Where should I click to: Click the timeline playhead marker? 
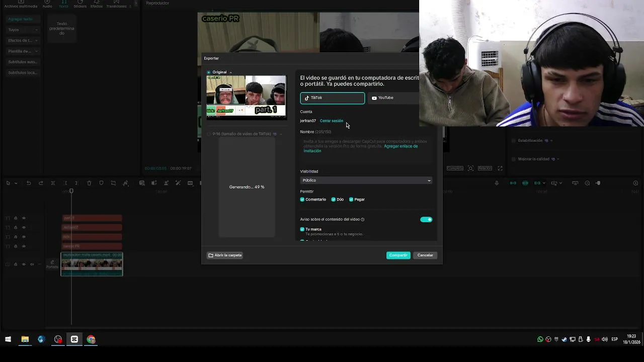[x=71, y=191]
